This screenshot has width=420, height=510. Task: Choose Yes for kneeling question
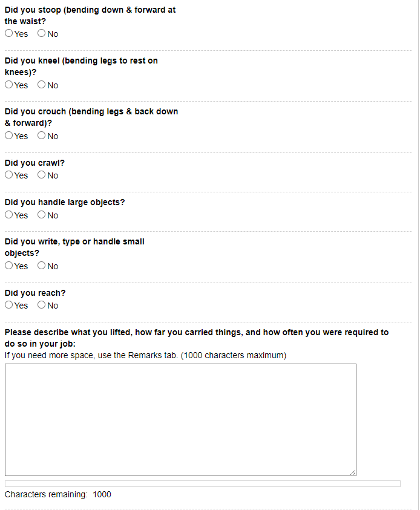tap(9, 85)
